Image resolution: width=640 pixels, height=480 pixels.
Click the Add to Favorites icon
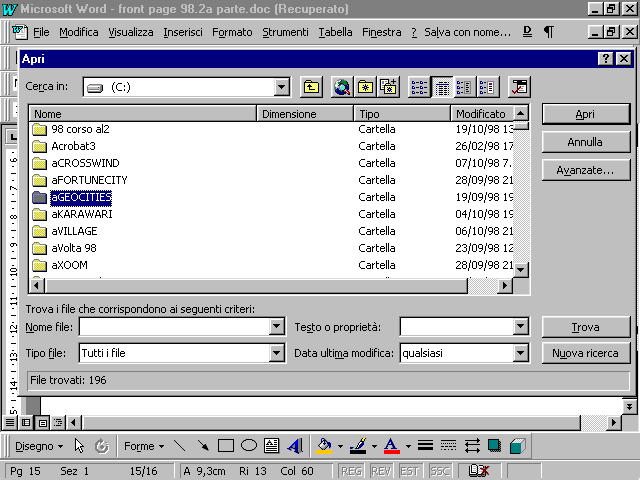click(388, 87)
